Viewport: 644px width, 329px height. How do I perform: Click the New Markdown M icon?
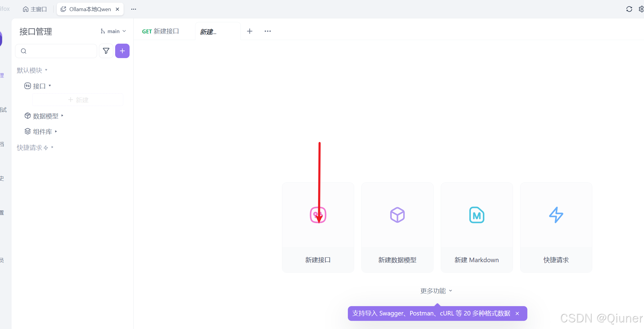477,215
